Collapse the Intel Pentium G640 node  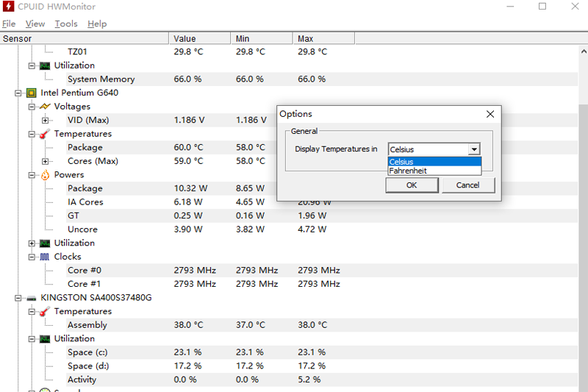click(x=18, y=93)
